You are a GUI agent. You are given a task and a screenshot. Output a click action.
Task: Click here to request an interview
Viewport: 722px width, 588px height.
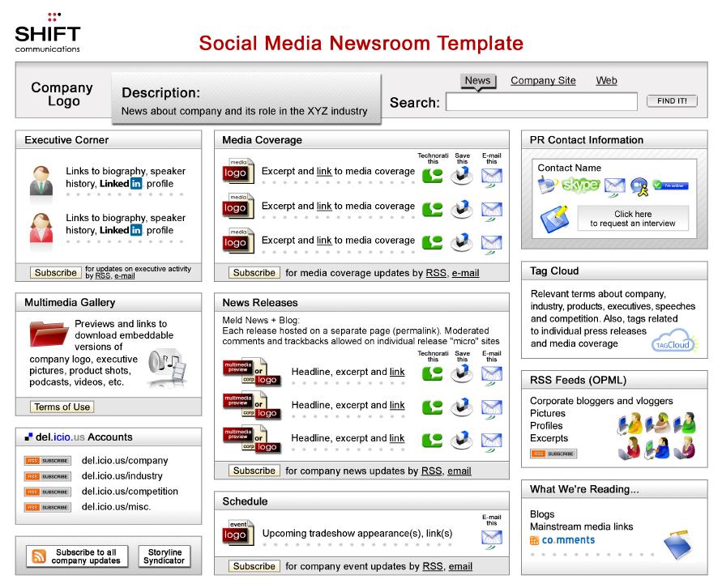pyautogui.click(x=633, y=218)
